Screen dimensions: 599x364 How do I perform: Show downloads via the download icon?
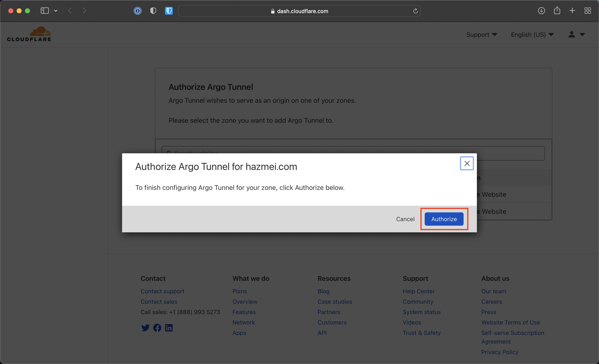541,11
